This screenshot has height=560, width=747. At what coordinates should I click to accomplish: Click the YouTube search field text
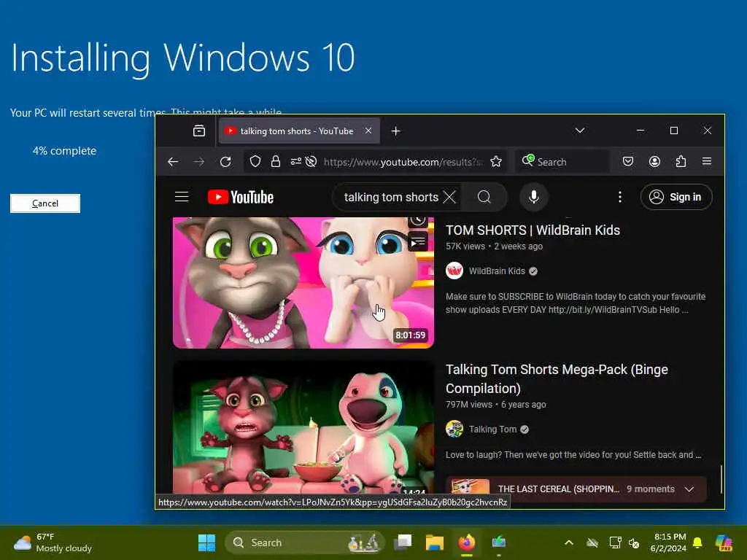tap(391, 197)
